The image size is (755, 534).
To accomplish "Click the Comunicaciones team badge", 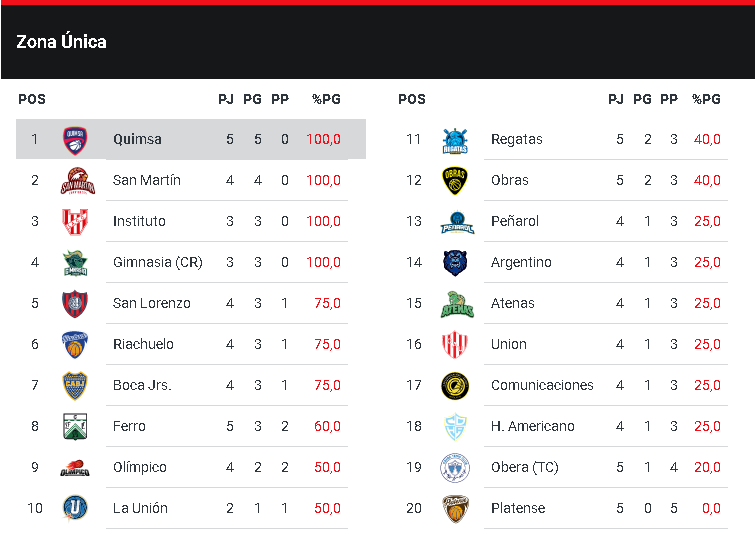I will pyautogui.click(x=455, y=385).
